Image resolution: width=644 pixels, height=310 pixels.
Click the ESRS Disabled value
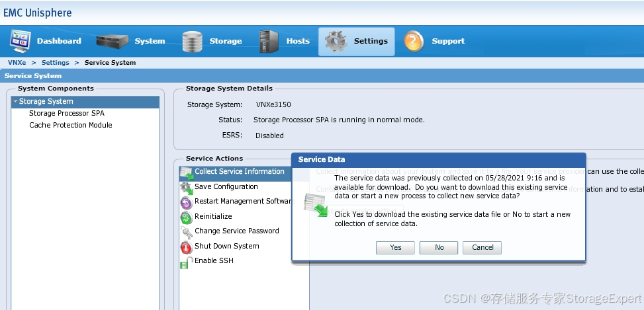(269, 136)
